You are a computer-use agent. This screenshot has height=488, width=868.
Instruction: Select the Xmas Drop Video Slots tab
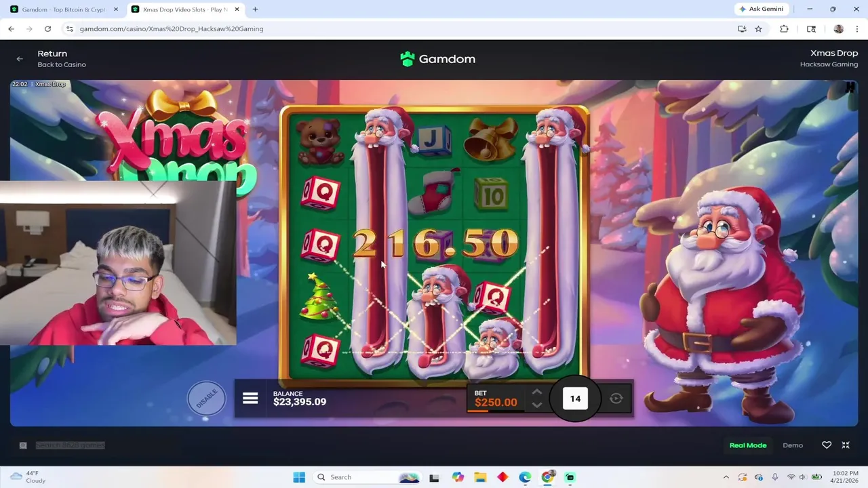point(185,9)
